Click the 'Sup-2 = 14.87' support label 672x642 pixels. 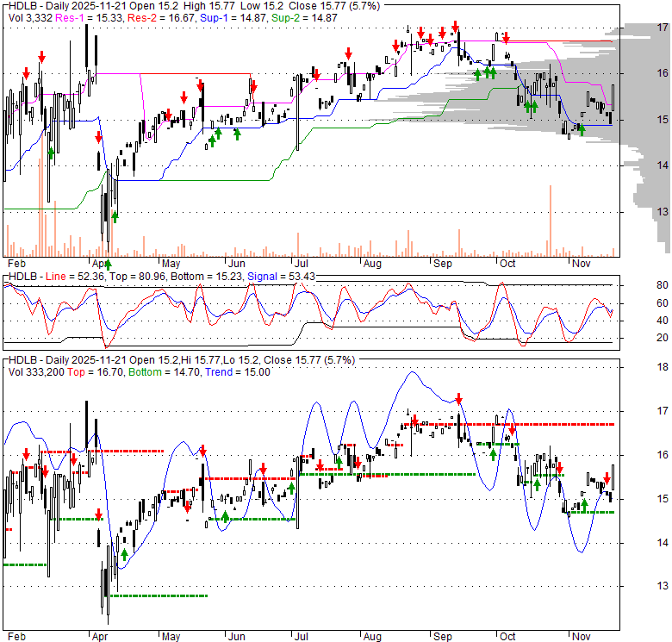tap(305, 18)
